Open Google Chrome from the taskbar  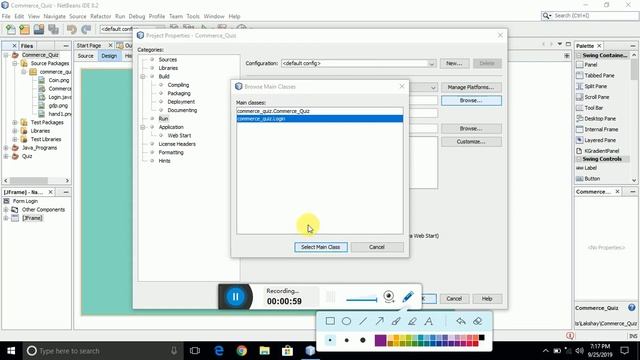point(242,351)
